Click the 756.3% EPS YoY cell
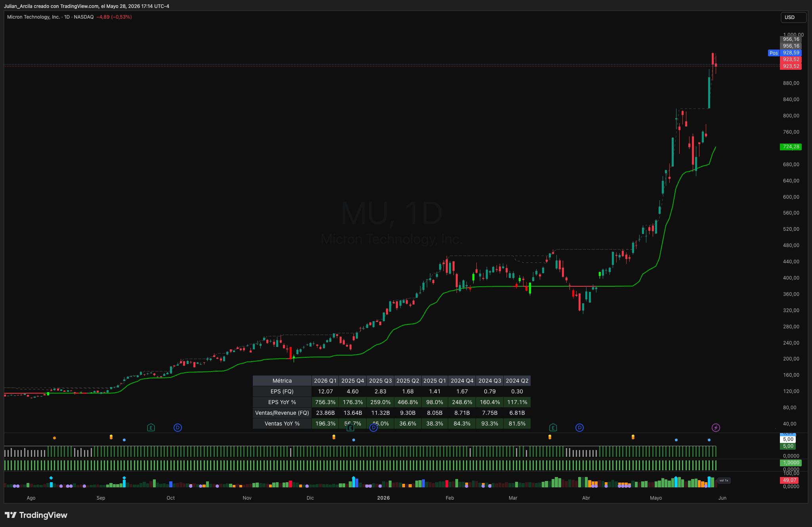This screenshot has height=527, width=812. (325, 402)
